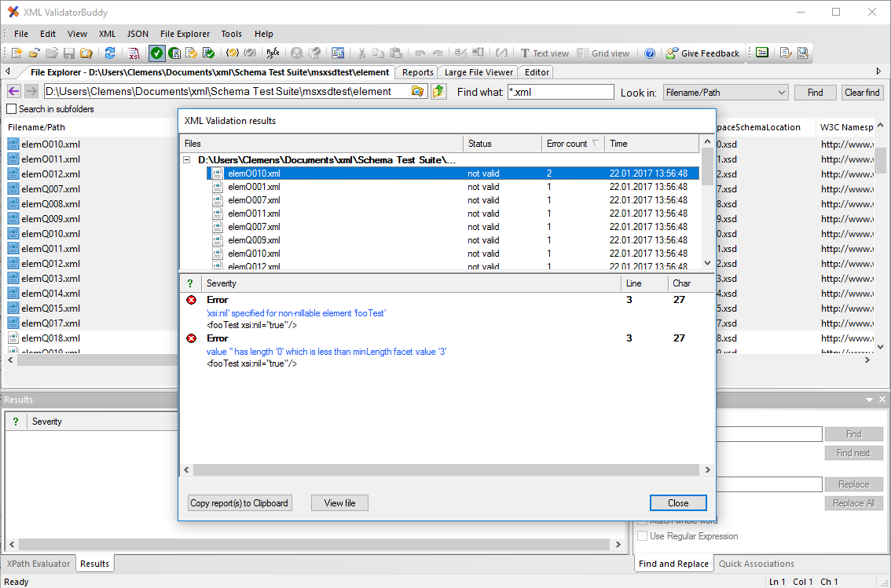This screenshot has height=588, width=891.
Task: Switch to Text view via toolbar
Action: [544, 53]
